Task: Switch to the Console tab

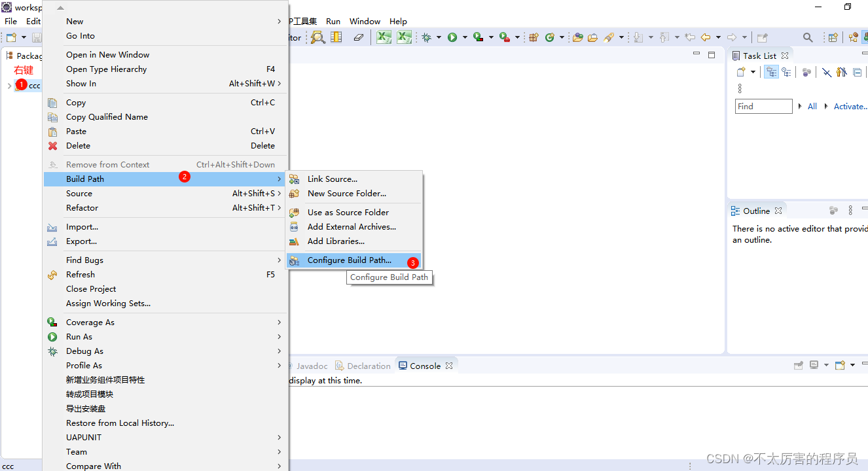Action: coord(425,366)
